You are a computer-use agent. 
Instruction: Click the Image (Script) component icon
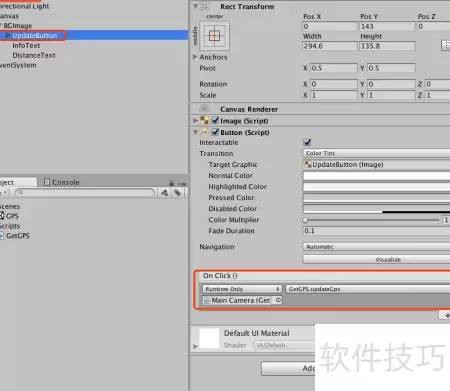tap(204, 121)
